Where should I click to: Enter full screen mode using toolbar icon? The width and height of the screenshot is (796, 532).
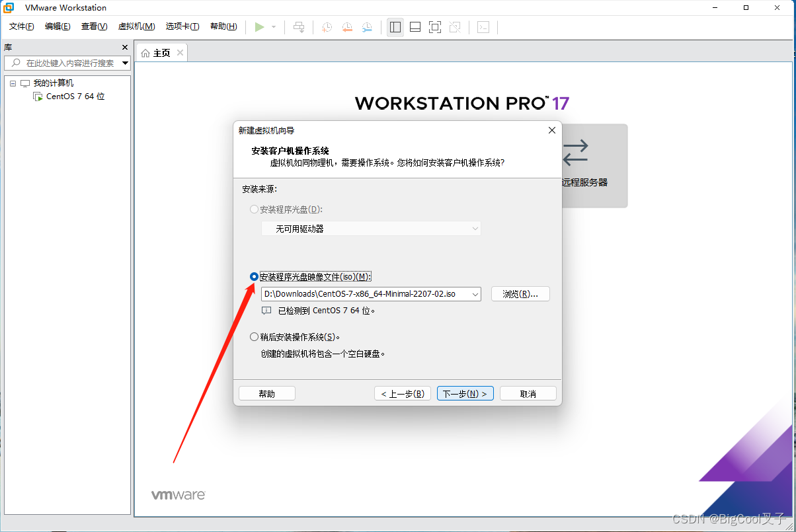click(x=434, y=27)
